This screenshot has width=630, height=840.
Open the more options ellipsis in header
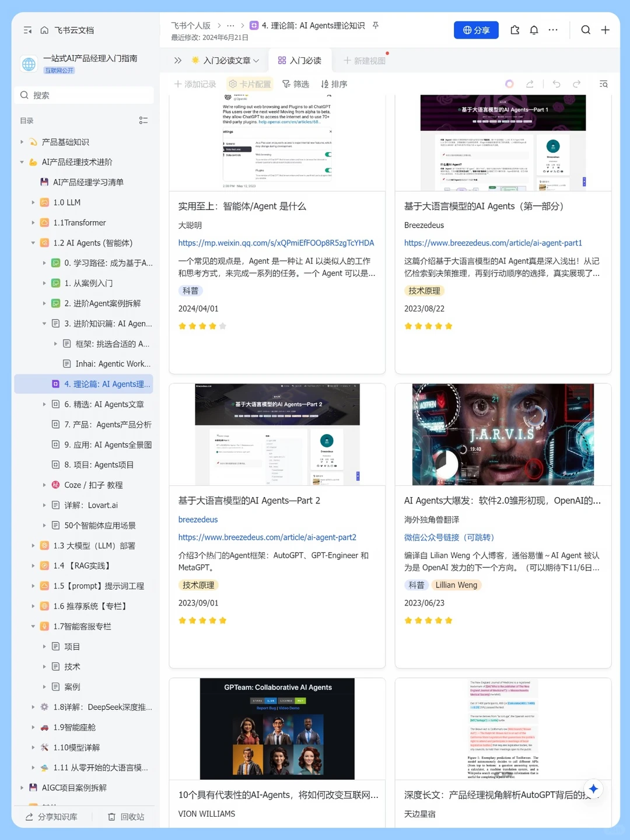553,30
